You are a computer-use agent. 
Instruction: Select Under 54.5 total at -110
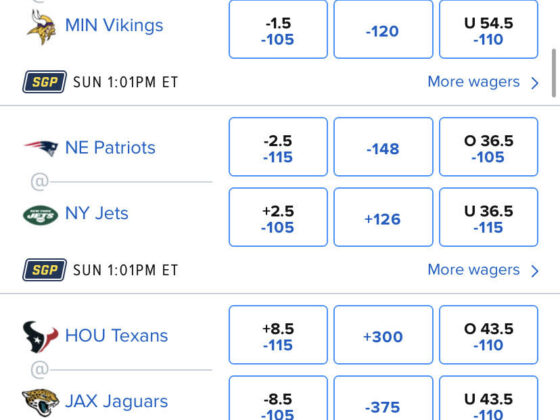click(x=489, y=29)
